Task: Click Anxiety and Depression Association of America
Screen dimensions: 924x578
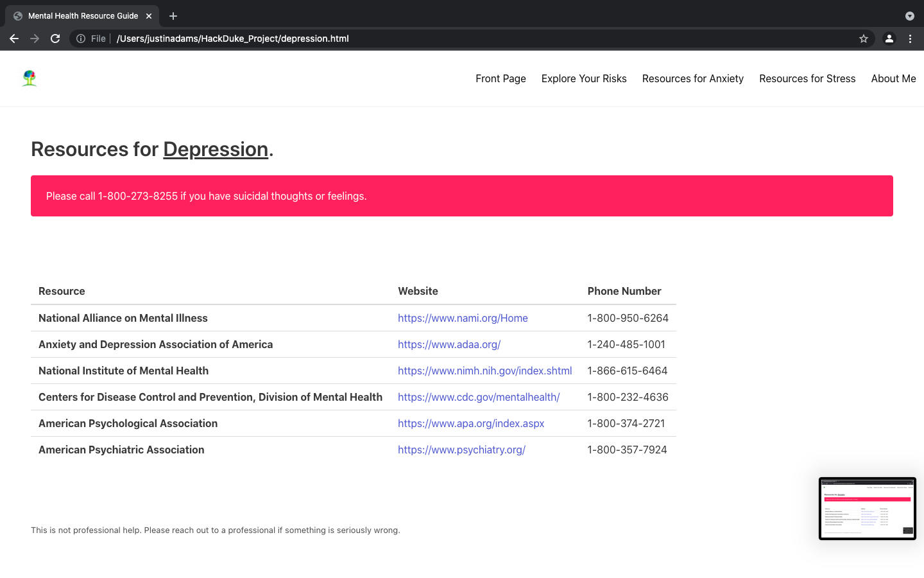Action: (x=156, y=344)
